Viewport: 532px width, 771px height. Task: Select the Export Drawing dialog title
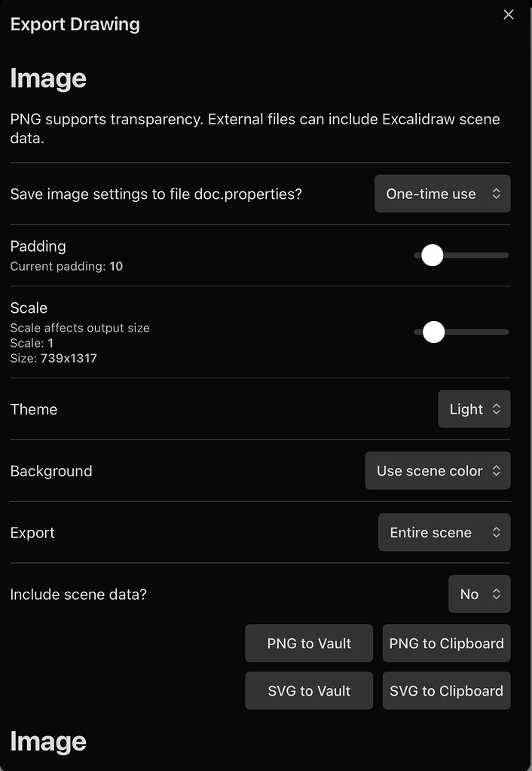[x=75, y=24]
